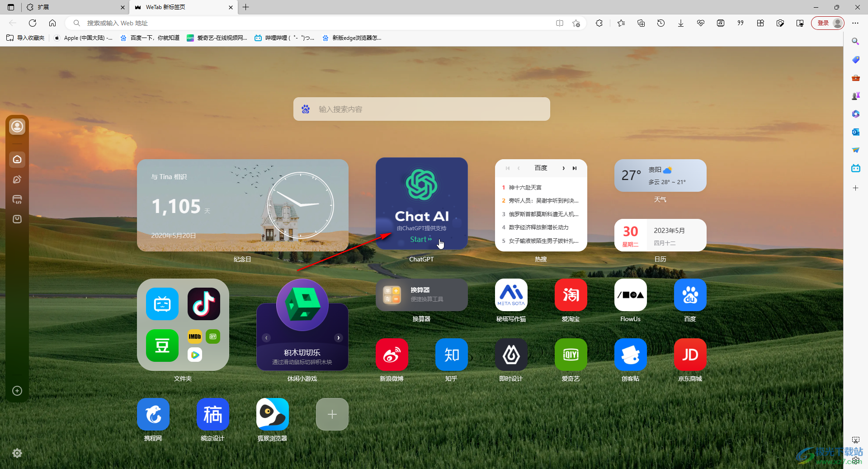This screenshot has width=868, height=469.
Task: Open the favorites star list
Action: pyautogui.click(x=621, y=23)
